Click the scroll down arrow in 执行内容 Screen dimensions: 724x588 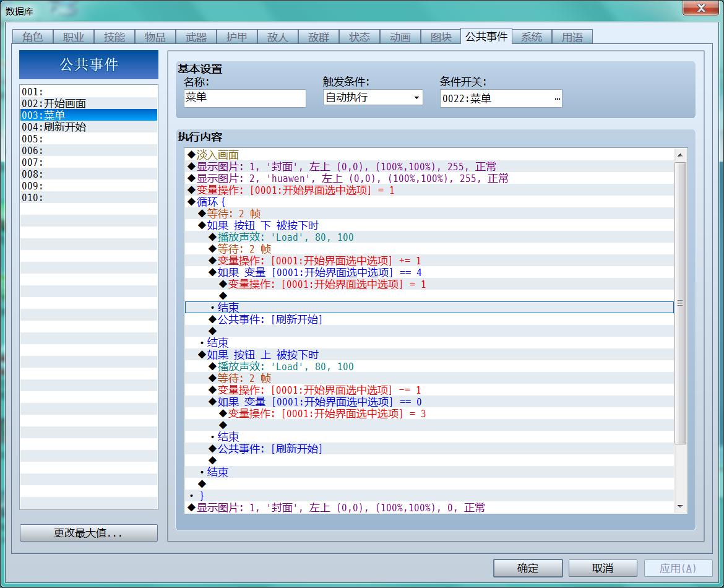680,507
